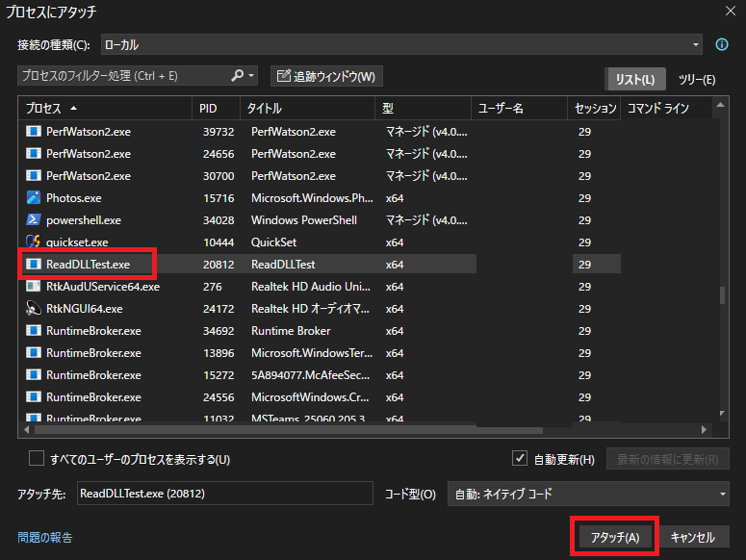
Task: Toggle the auto refresh checkbox
Action: click(520, 459)
